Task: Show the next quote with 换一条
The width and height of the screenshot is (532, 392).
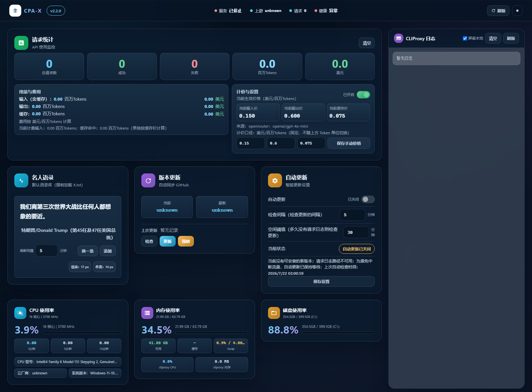Action: tap(88, 251)
